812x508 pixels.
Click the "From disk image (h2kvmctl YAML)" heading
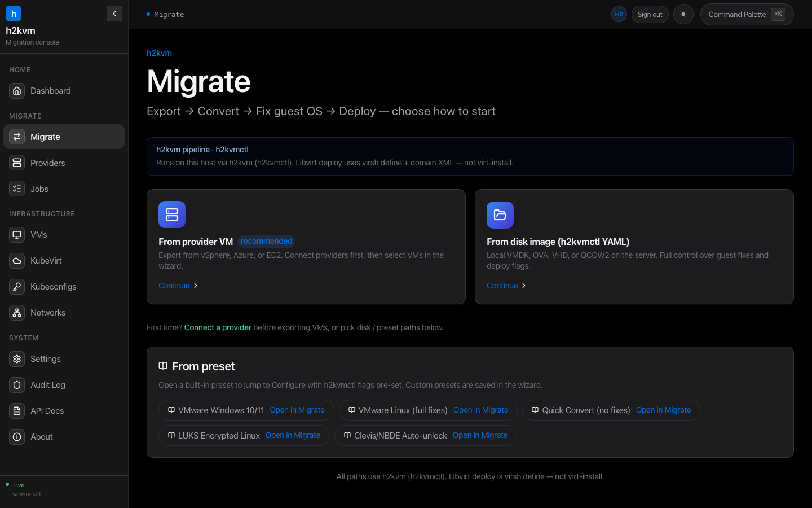[558, 242]
